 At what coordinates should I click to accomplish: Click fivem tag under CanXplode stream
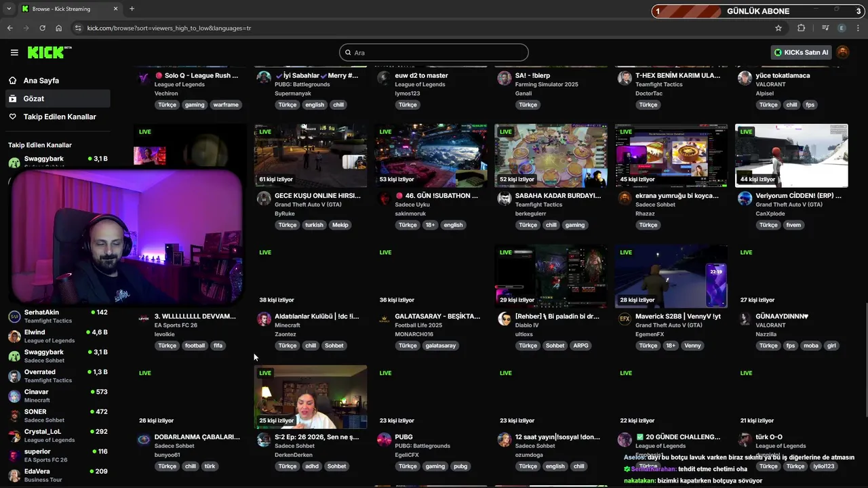click(x=793, y=225)
